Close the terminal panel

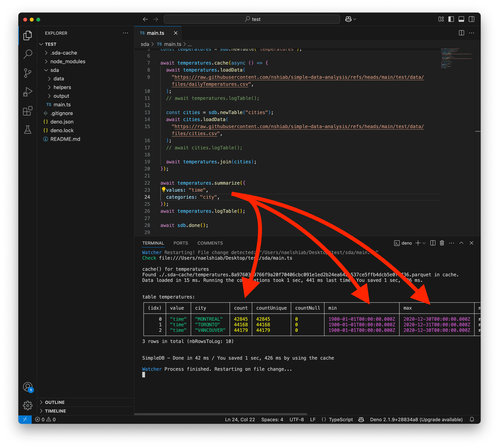pyautogui.click(x=471, y=243)
